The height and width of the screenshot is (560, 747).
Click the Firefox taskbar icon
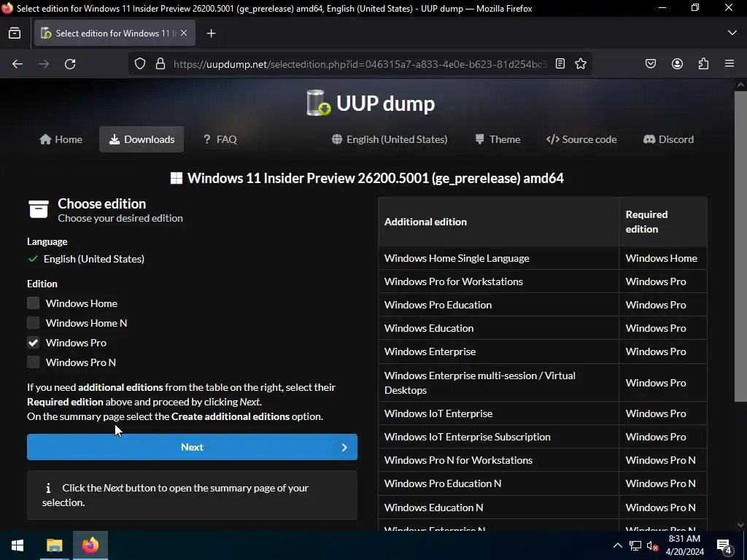[90, 545]
